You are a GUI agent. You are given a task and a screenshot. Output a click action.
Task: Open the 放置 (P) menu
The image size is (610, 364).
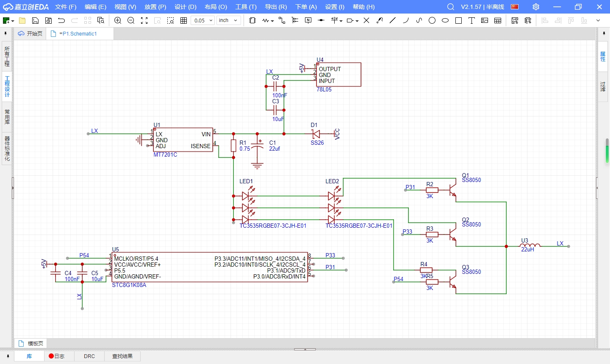click(155, 7)
